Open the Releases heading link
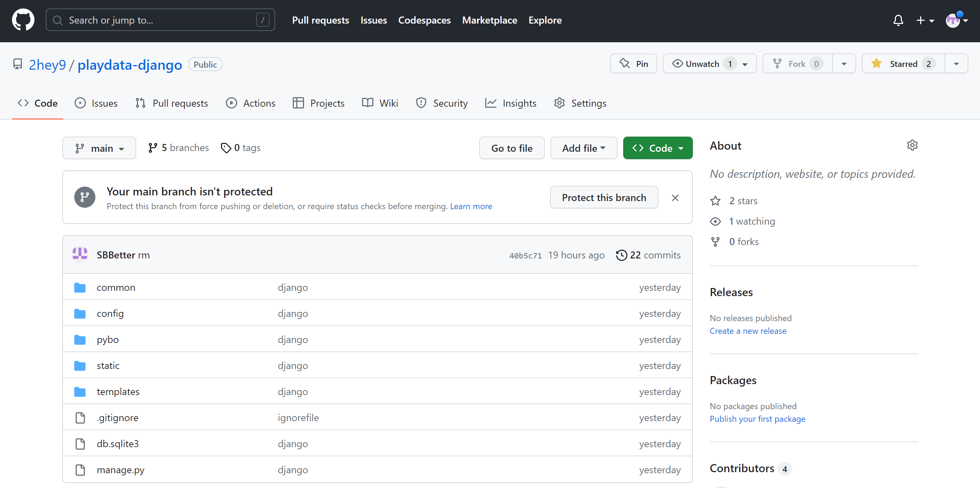This screenshot has height=488, width=980. 731,292
